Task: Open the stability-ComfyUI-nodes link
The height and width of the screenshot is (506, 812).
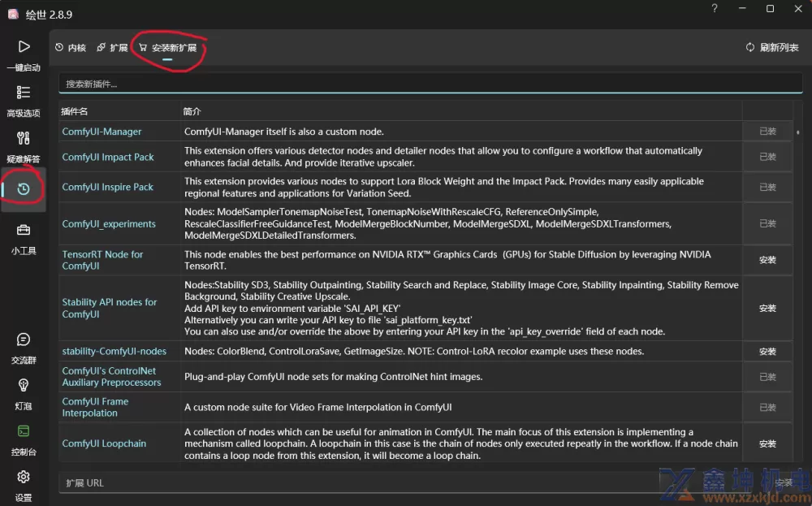Action: [x=114, y=351]
